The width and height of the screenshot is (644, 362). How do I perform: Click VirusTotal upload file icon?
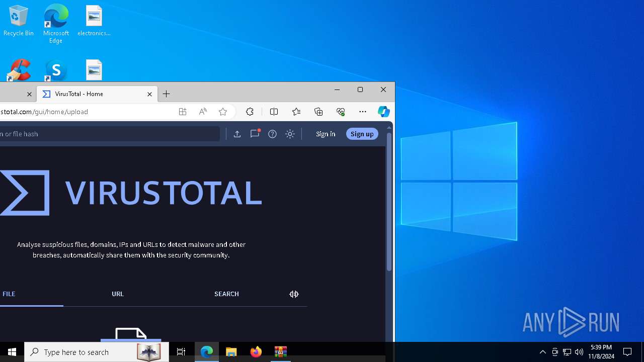coord(237,134)
